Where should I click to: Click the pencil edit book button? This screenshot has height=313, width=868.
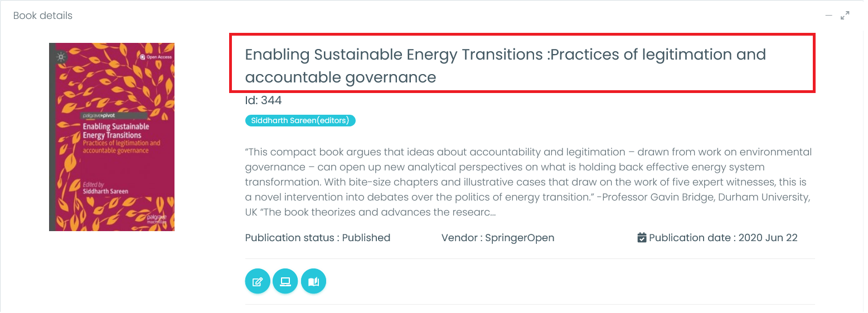258,281
